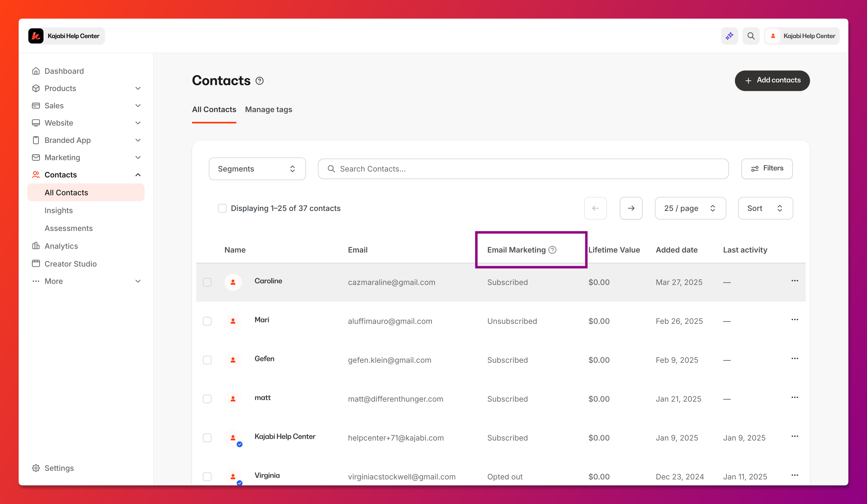
Task: Expand the Sales menu chevron
Action: point(138,106)
